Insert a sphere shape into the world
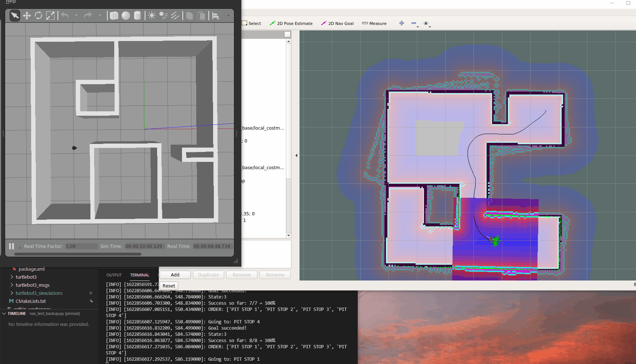This screenshot has height=364, width=636. click(126, 15)
